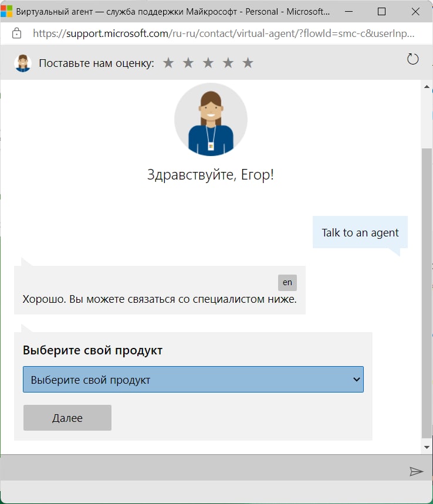433x504 pixels.
Task: Click the large agent avatar image
Action: click(x=211, y=120)
